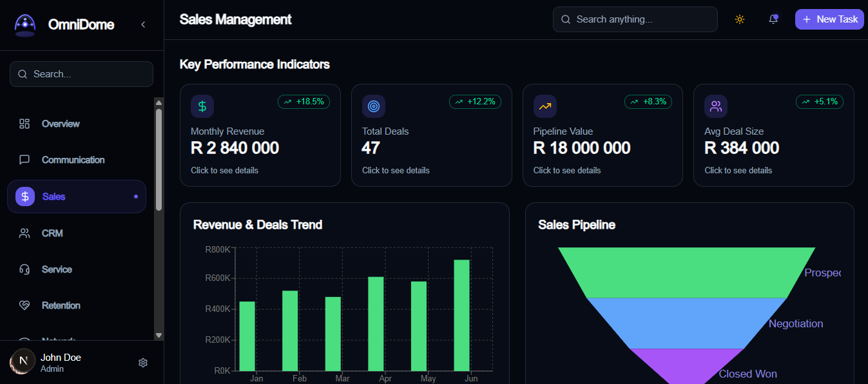Click the R800K axis label
The image size is (868, 384).
coord(217,249)
